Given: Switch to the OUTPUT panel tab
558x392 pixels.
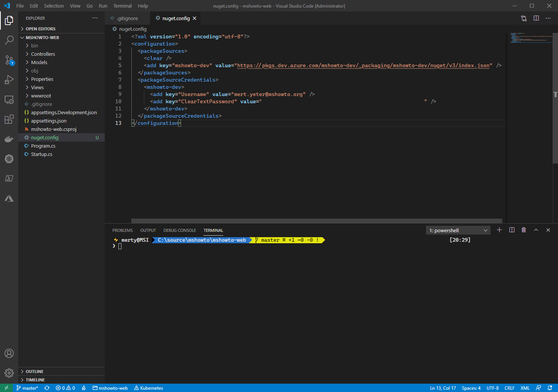Looking at the screenshot, I should point(148,230).
